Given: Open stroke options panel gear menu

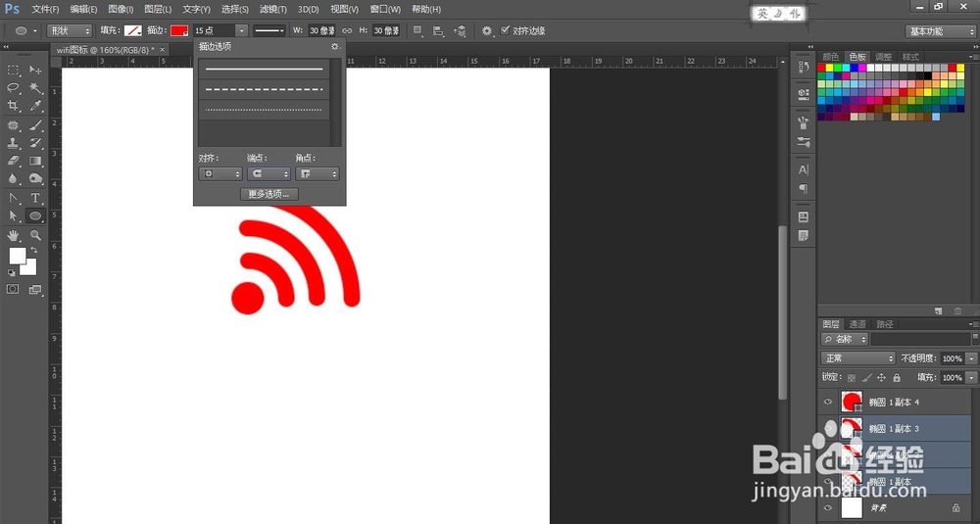Looking at the screenshot, I should pos(335,47).
